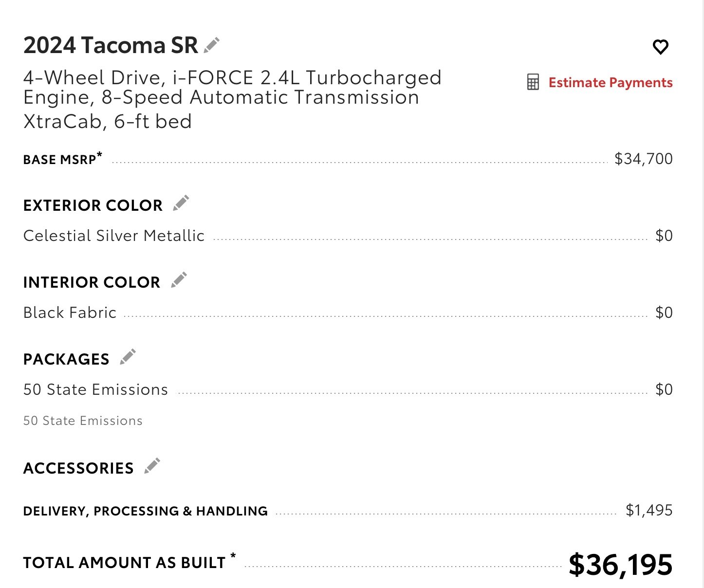Viewport: 704px width, 588px height.
Task: Edit the Interior Color with pencil icon
Action: (x=179, y=280)
